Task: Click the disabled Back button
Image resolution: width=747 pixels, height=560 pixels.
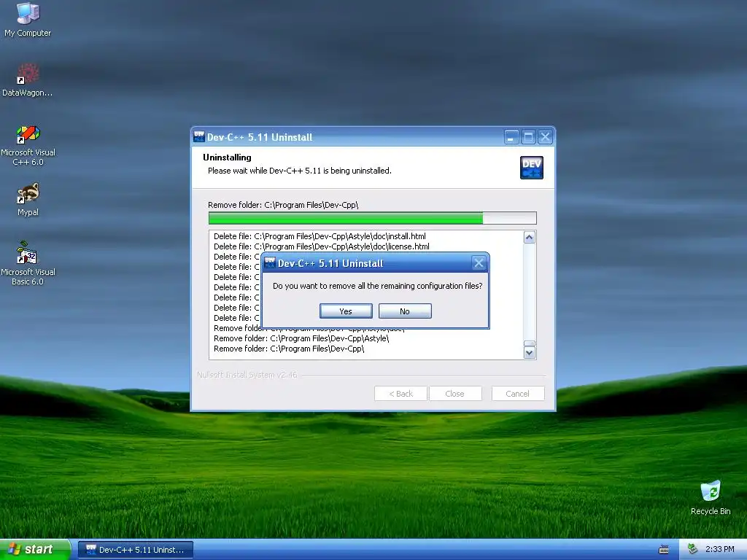Action: 400,393
